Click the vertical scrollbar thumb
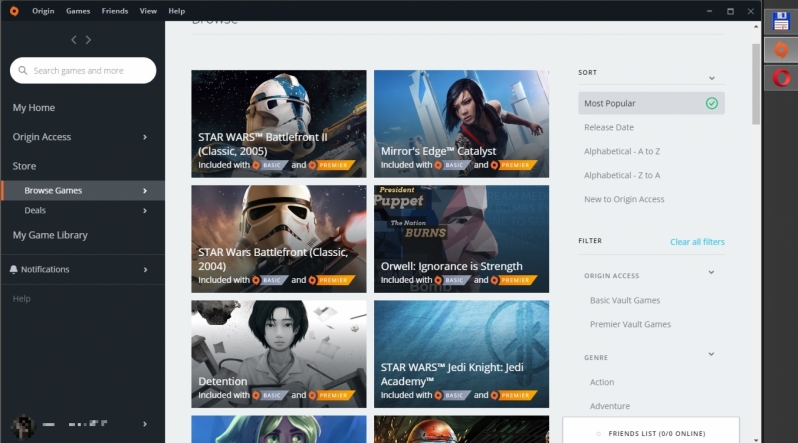 click(756, 84)
